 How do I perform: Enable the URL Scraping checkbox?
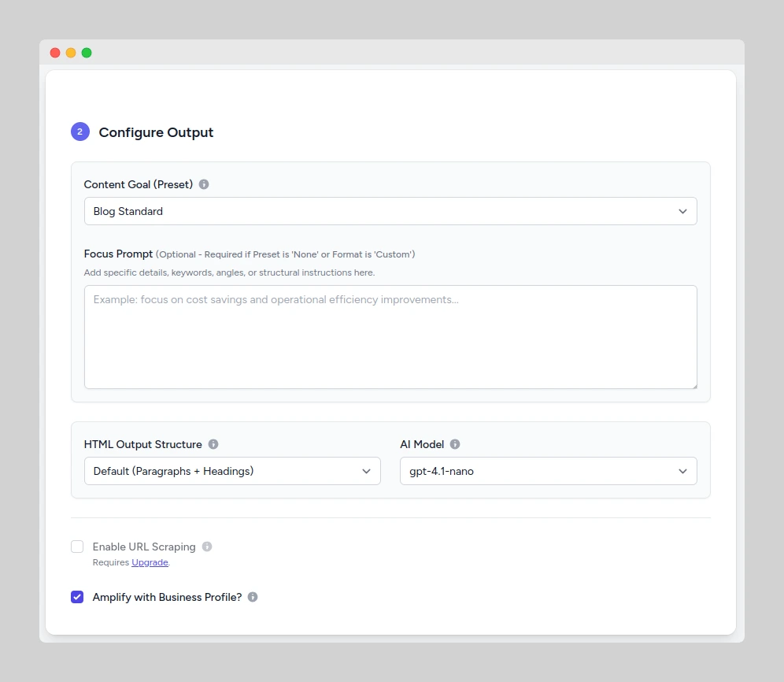[x=77, y=547]
